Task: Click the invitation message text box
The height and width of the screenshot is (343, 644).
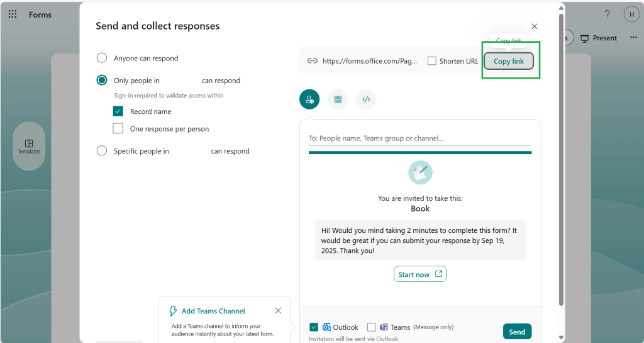Action: tap(420, 240)
